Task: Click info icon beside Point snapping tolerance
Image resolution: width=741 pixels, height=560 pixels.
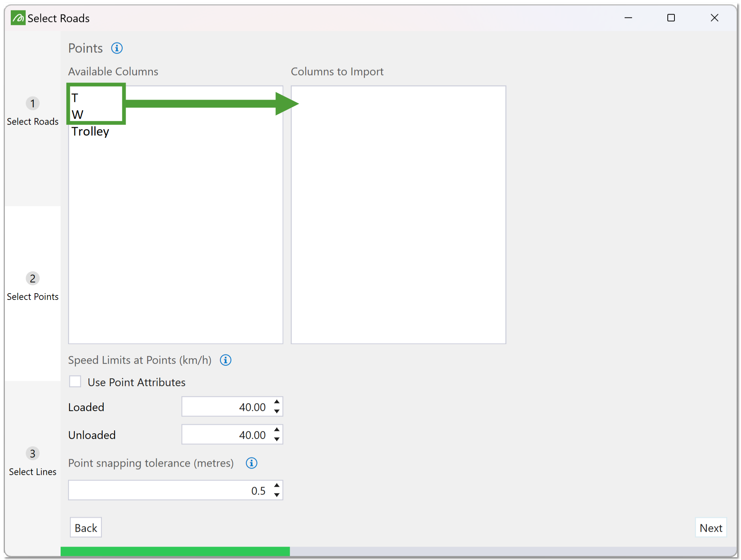Action: click(x=251, y=463)
